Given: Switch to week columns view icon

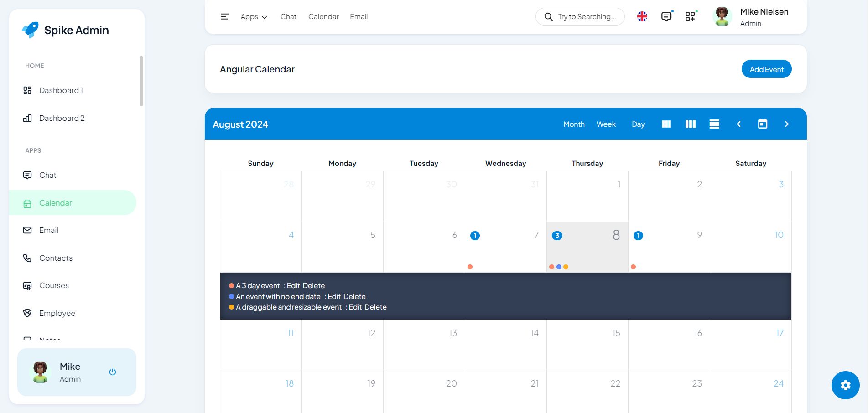Looking at the screenshot, I should (x=690, y=124).
